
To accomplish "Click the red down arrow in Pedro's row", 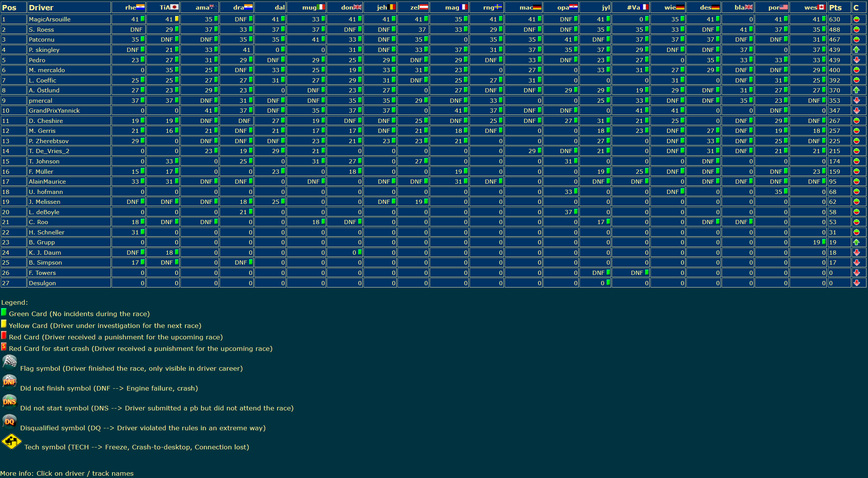I will (857, 60).
